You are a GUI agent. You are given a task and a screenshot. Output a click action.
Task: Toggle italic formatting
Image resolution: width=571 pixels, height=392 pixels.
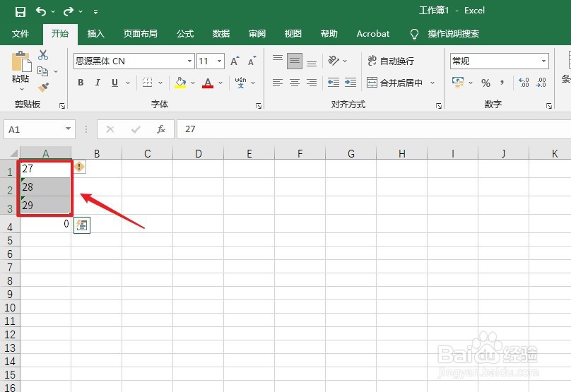click(x=98, y=83)
